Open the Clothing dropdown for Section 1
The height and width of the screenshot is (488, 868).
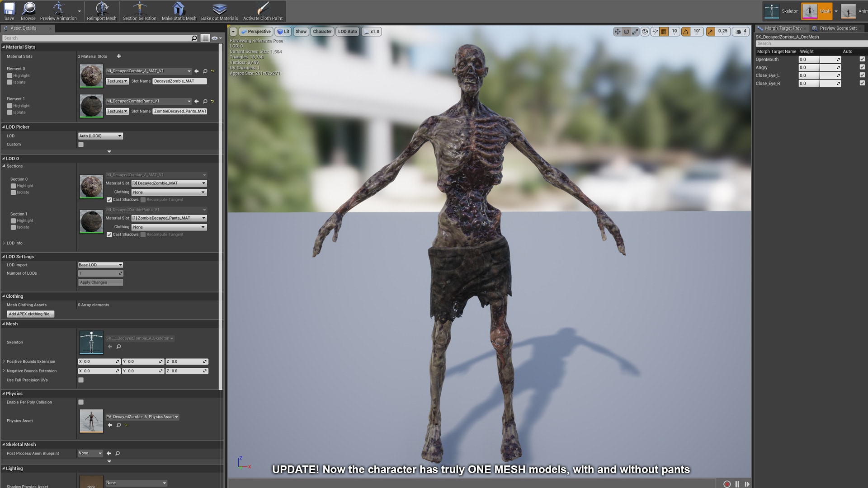(x=169, y=227)
